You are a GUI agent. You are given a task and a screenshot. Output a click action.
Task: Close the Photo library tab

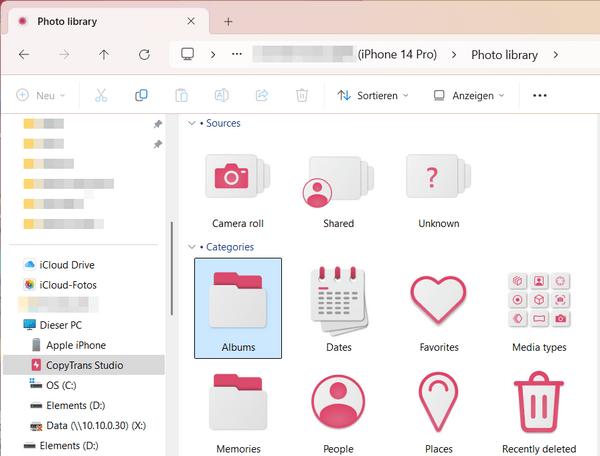(191, 21)
